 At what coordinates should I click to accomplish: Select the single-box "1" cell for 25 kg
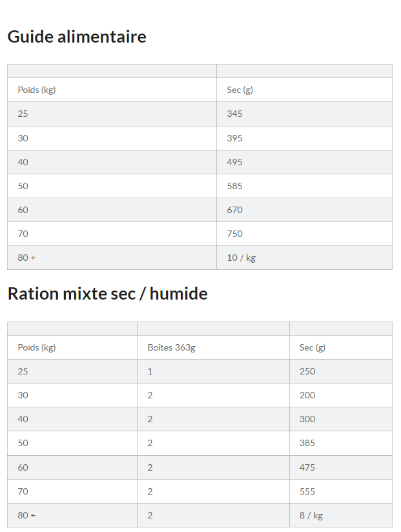150,371
